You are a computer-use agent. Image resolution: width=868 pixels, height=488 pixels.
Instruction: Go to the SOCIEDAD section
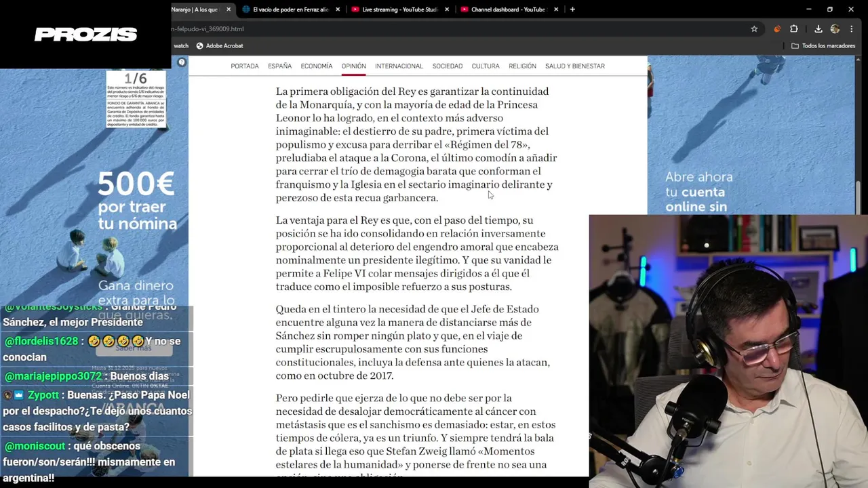click(448, 66)
